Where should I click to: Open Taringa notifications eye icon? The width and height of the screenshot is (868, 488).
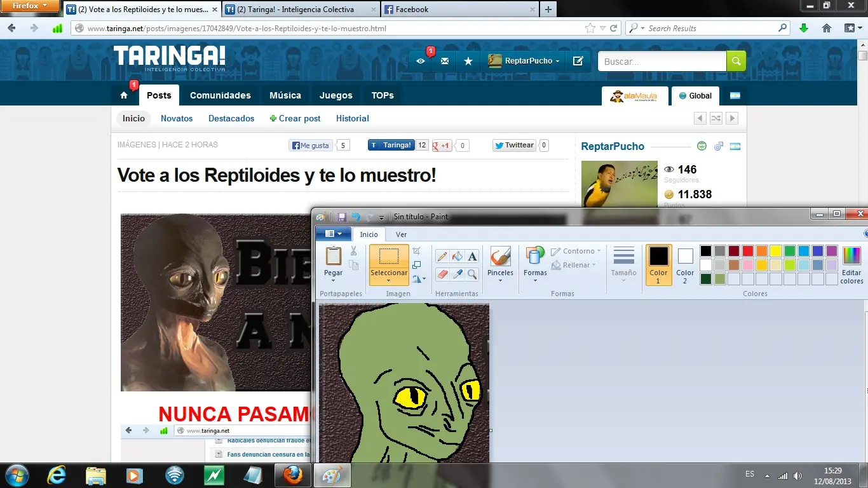coord(421,61)
